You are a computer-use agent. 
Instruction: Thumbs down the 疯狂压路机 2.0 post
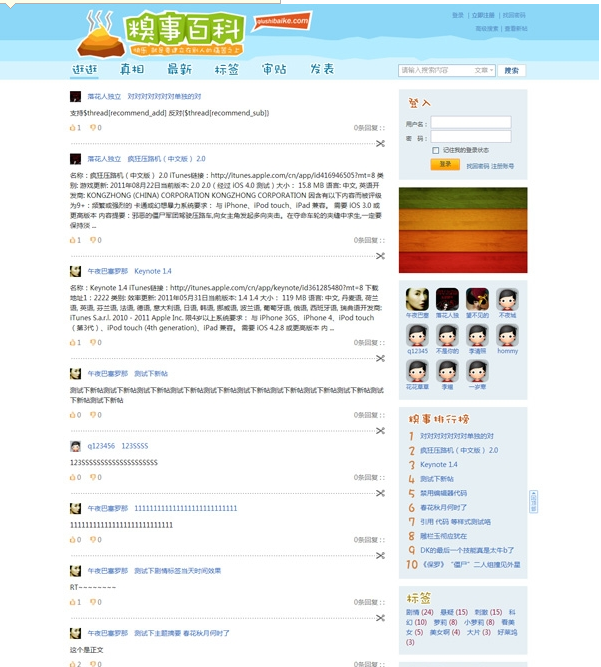[x=93, y=240]
